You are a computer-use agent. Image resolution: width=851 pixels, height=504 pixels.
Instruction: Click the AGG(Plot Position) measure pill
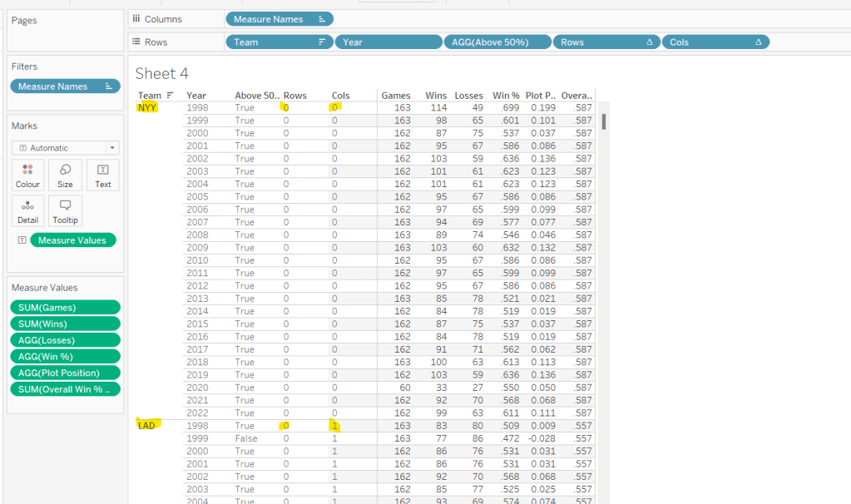pos(65,373)
